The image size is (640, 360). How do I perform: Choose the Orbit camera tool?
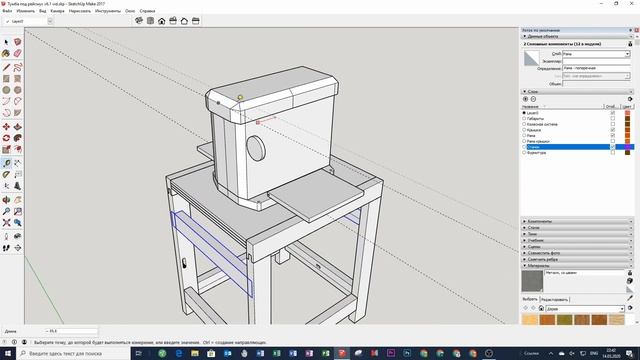[x=6, y=200]
